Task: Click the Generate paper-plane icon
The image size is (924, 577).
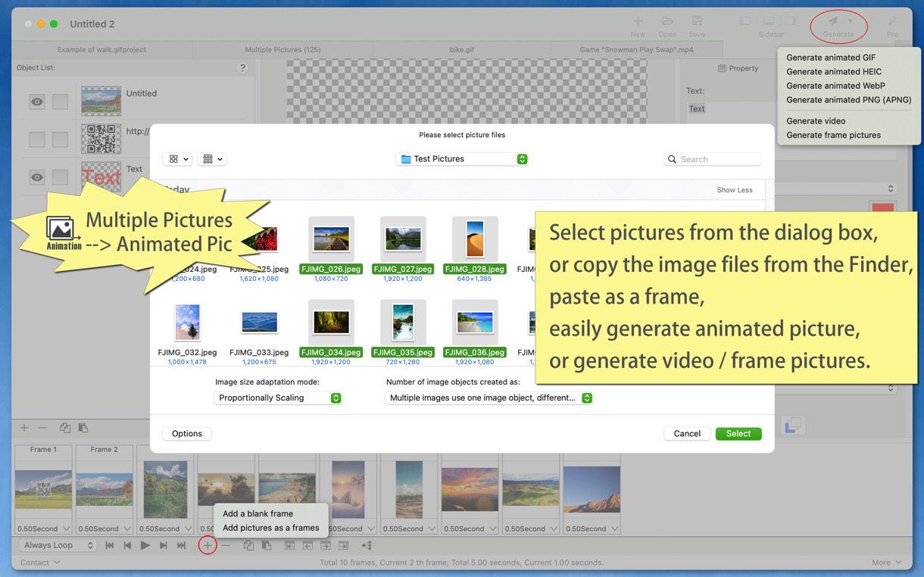Action: (832, 21)
